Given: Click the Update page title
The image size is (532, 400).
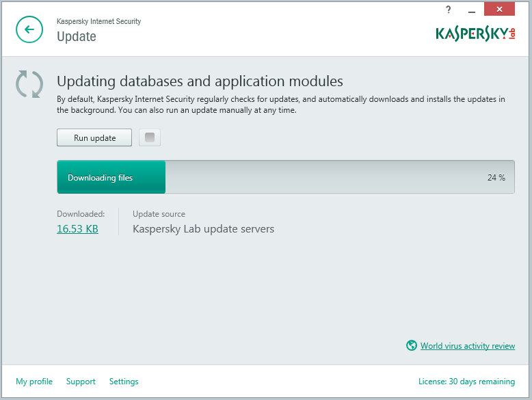Looking at the screenshot, I should click(x=77, y=36).
